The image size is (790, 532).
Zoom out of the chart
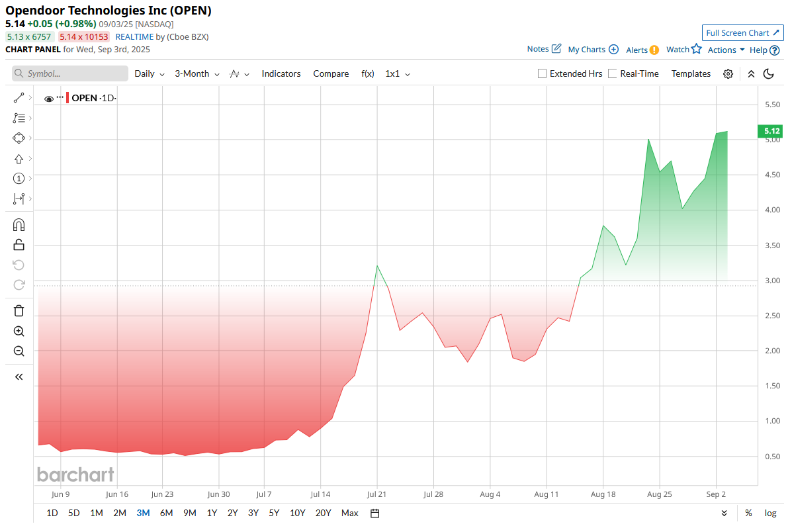tap(19, 351)
